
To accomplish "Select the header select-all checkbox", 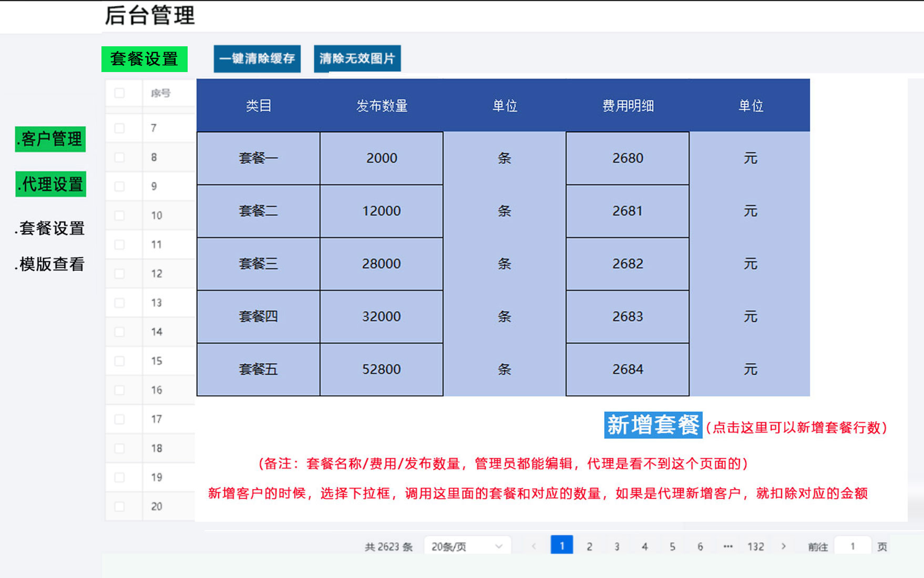I will pyautogui.click(x=119, y=93).
